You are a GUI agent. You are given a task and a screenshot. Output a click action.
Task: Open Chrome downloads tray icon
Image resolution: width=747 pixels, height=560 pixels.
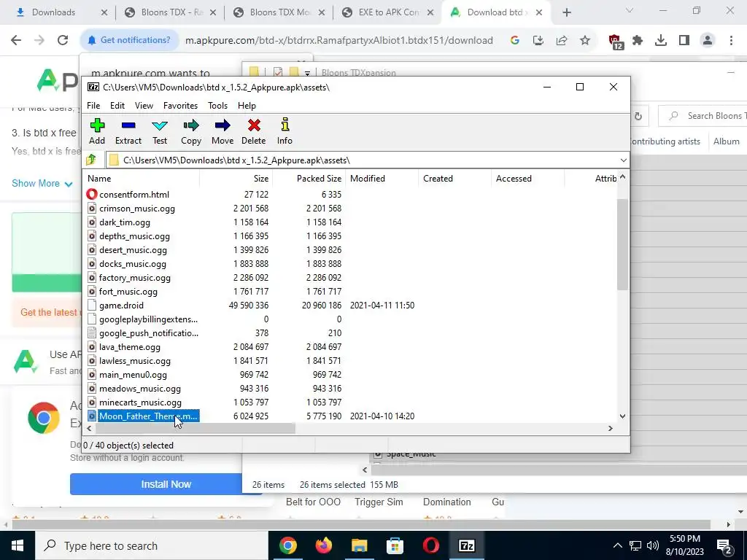pos(661,41)
